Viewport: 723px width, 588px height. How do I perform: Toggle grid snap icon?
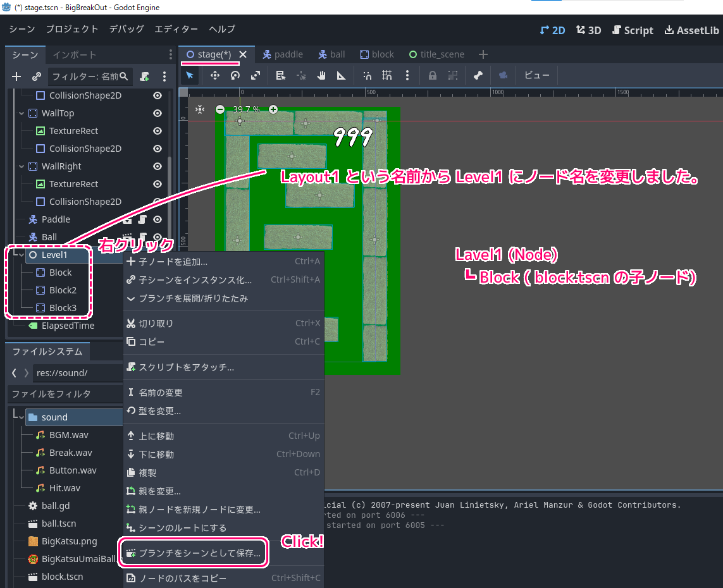pos(387,76)
